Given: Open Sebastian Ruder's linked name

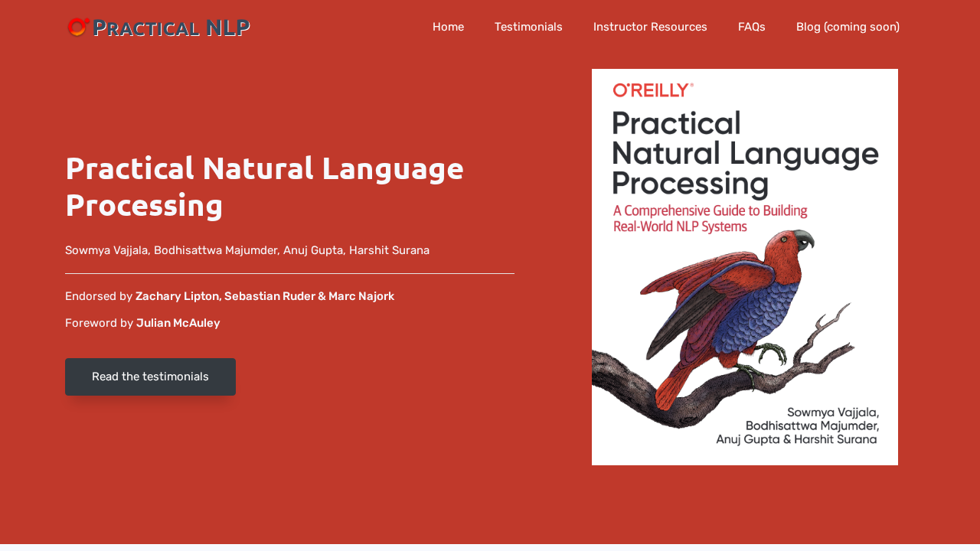Looking at the screenshot, I should pyautogui.click(x=269, y=295).
